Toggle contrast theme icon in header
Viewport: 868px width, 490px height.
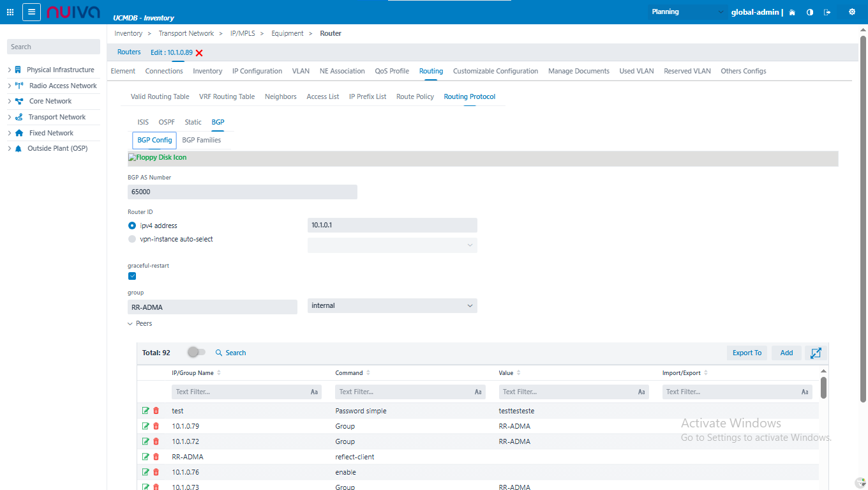click(810, 12)
